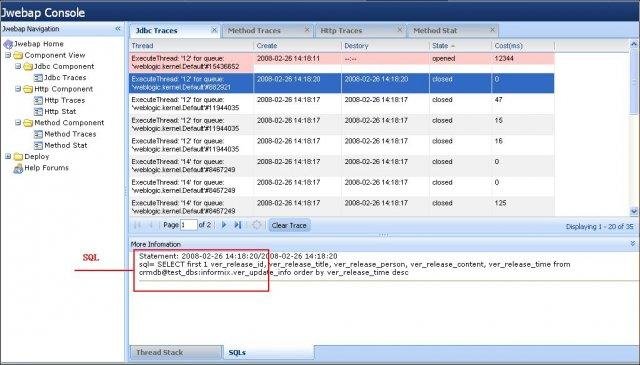Refresh the trace grid

pyautogui.click(x=256, y=225)
